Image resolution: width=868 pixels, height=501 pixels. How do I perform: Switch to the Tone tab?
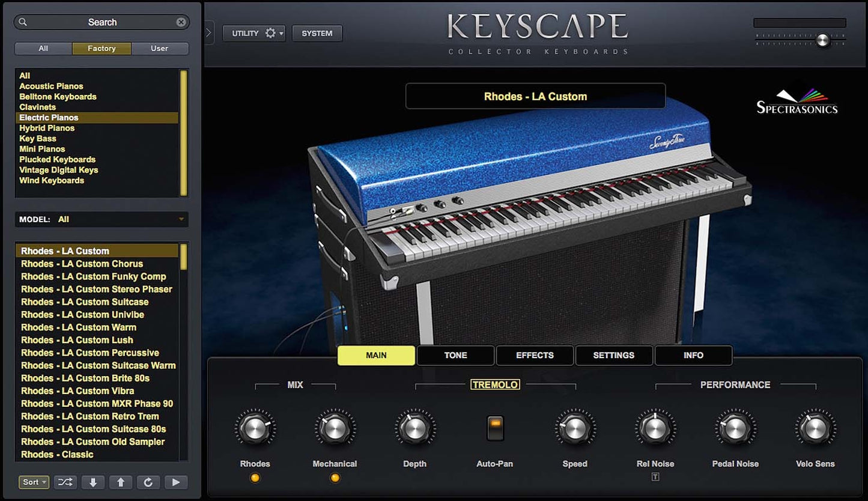click(x=455, y=355)
